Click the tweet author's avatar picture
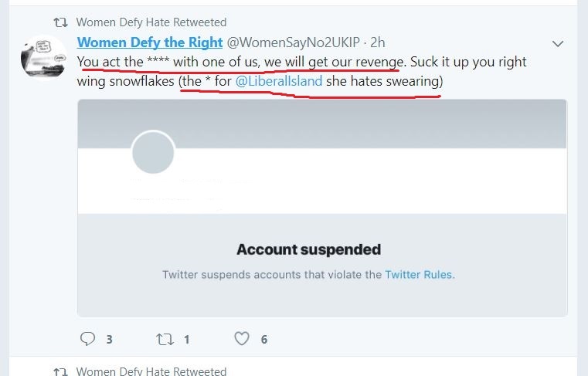Screen dimensions: 588x376 tap(42, 56)
